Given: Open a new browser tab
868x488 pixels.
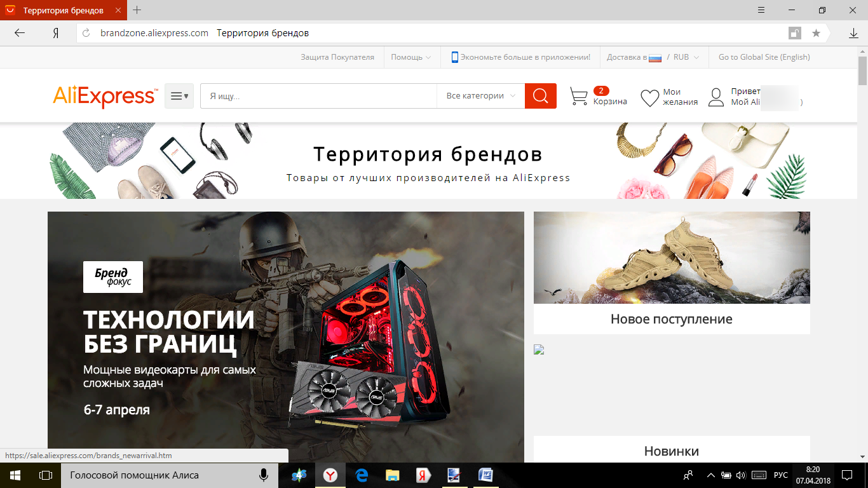Looking at the screenshot, I should point(137,10).
